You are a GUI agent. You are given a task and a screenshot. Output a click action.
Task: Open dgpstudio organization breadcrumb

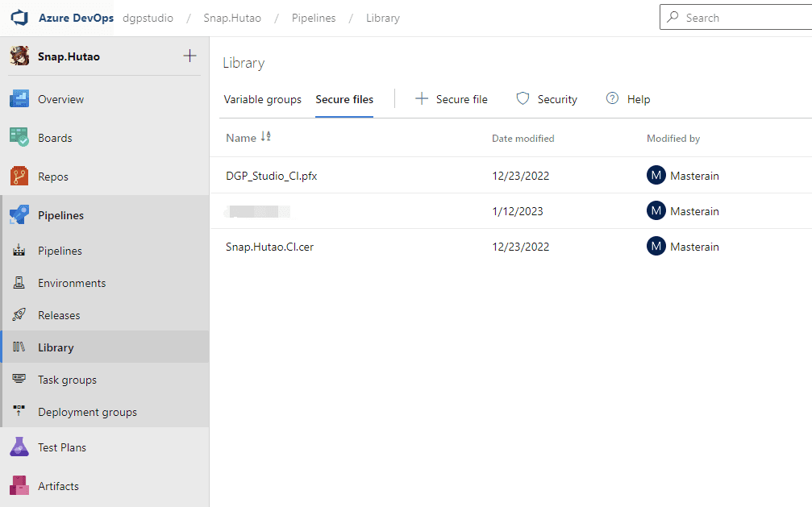click(x=148, y=18)
